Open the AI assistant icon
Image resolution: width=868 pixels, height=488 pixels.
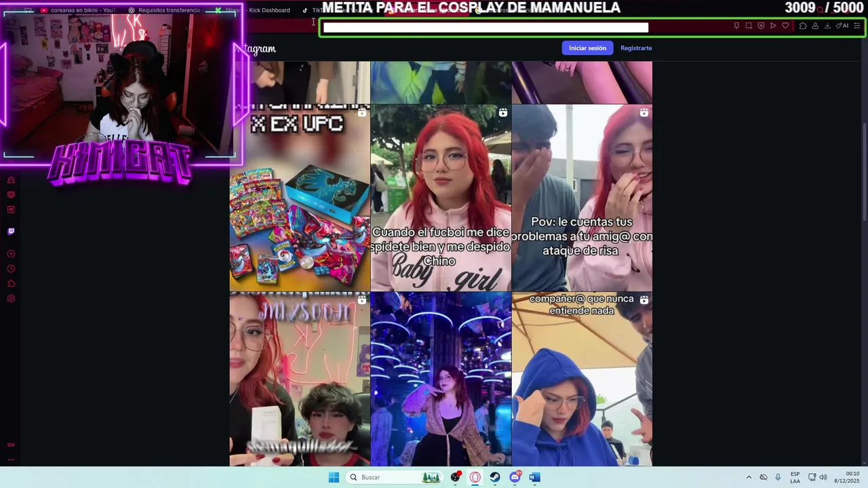pyautogui.click(x=842, y=26)
